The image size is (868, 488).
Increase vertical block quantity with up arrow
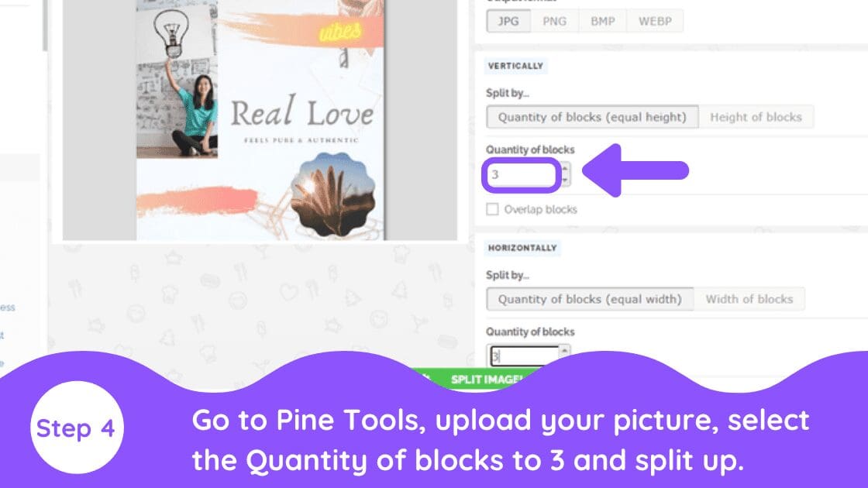click(565, 168)
